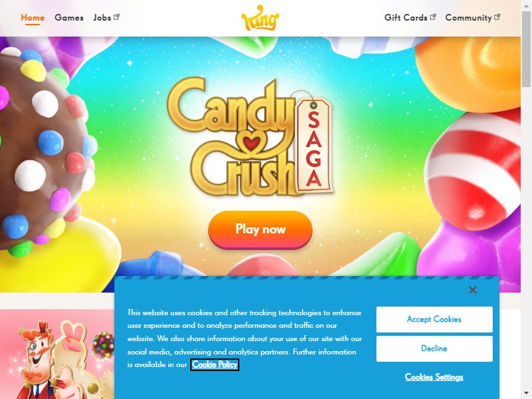This screenshot has height=399, width=532.
Task: Click the orange Play now button
Action: click(260, 229)
